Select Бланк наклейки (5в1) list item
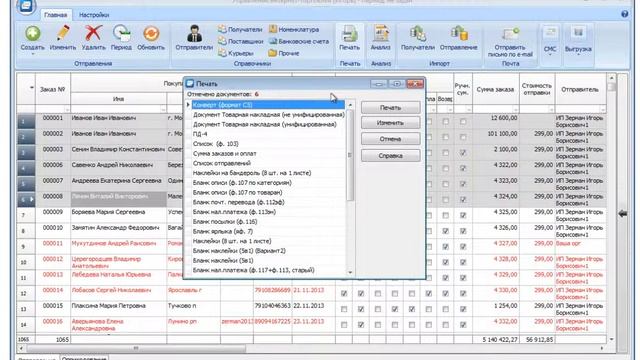 tap(268, 260)
